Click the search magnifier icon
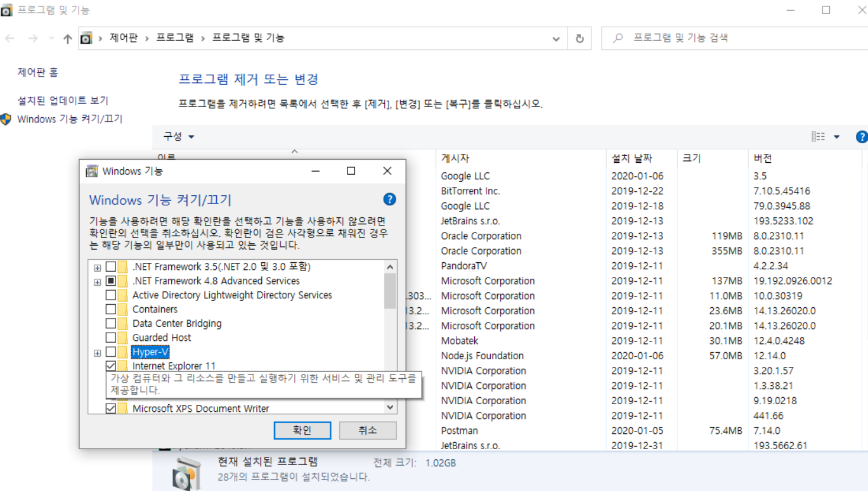The image size is (868, 491). 618,39
